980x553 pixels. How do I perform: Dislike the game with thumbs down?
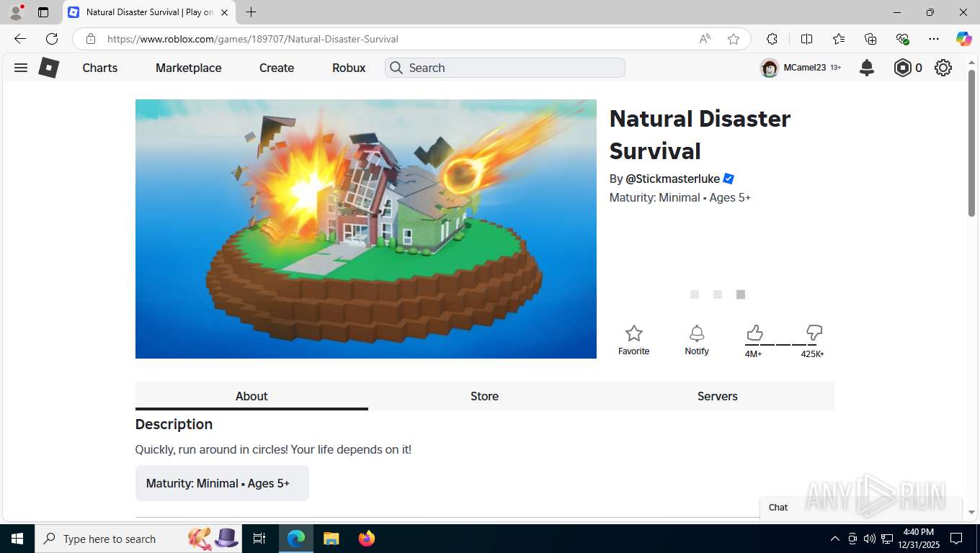[814, 333]
